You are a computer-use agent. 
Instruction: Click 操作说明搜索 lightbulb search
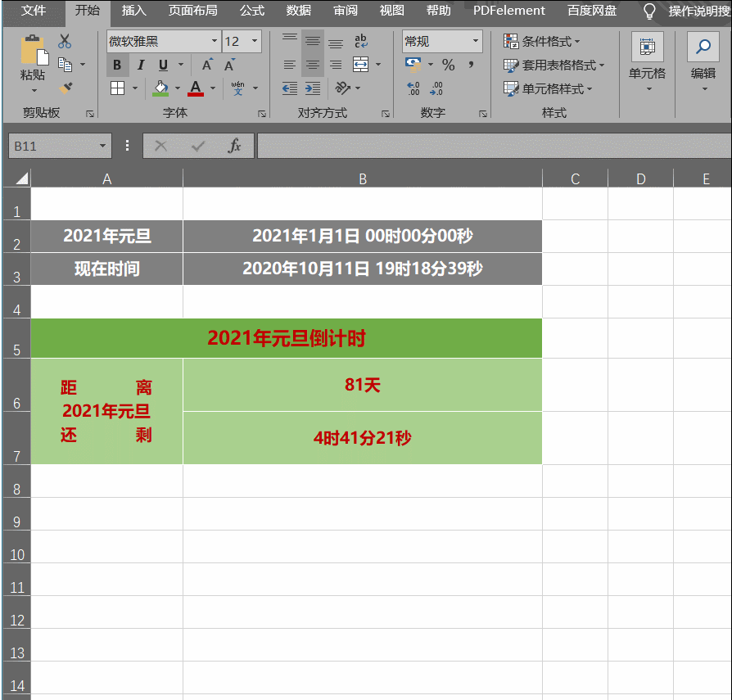[x=688, y=11]
